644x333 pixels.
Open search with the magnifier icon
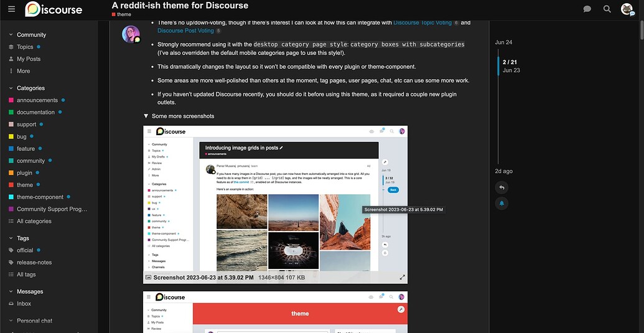click(x=607, y=9)
